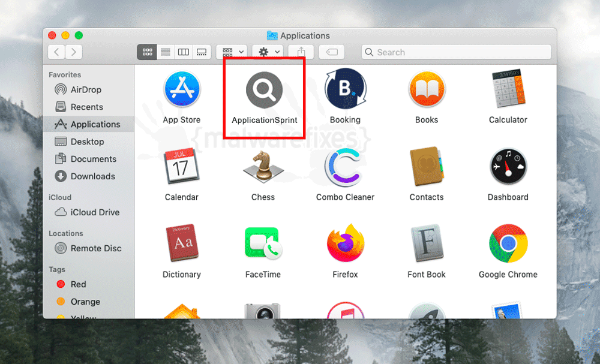
Task: Select the FaceTime app icon
Action: (x=263, y=244)
